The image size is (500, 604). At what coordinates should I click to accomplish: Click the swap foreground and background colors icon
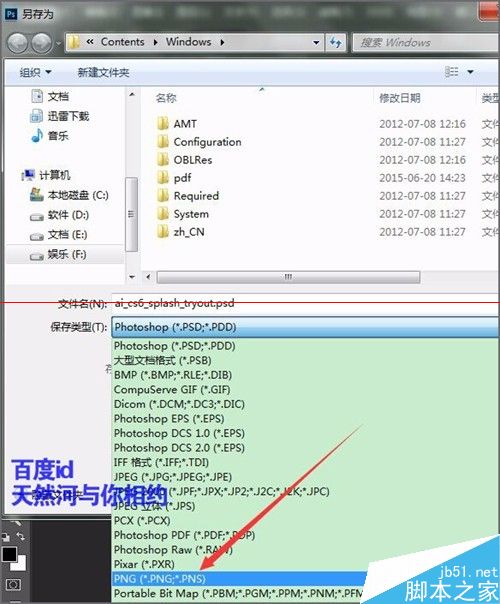click(20, 536)
